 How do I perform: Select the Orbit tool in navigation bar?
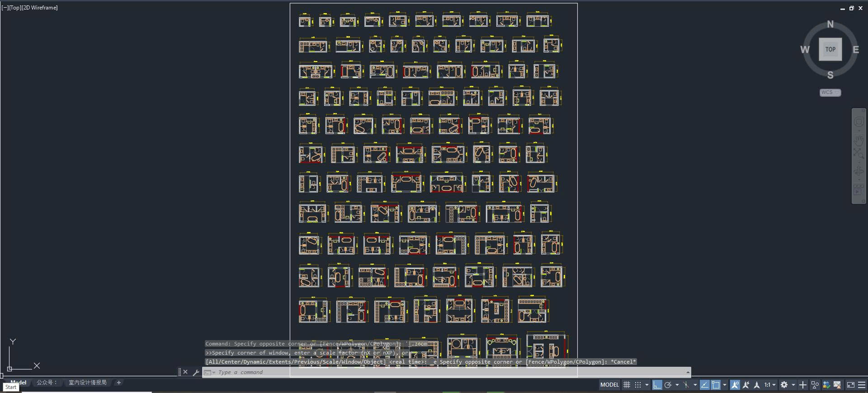[x=859, y=171]
